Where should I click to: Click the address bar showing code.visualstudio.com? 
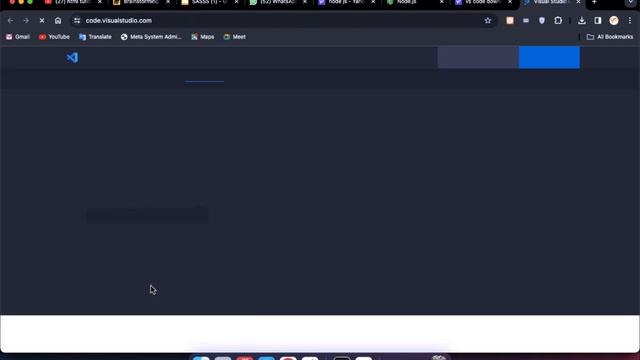[284, 20]
